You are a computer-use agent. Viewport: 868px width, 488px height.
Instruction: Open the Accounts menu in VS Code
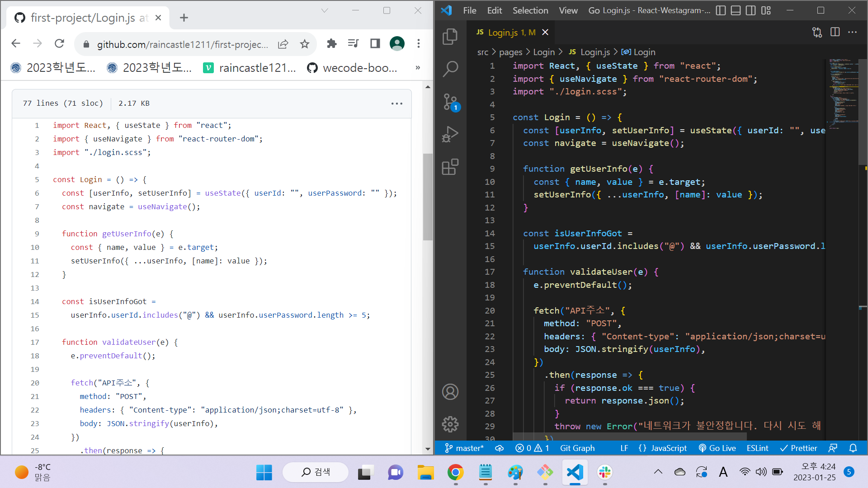pos(450,392)
